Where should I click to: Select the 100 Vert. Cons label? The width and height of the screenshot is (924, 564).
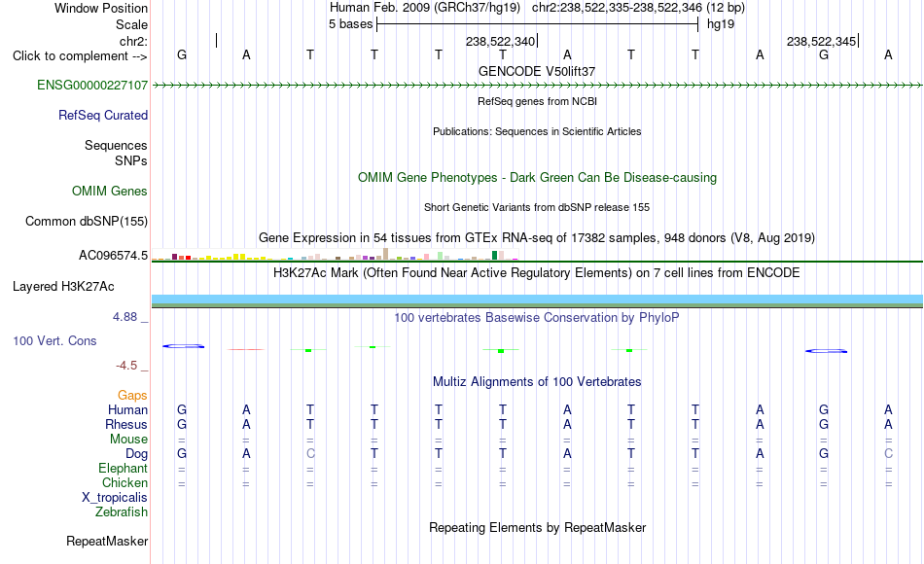[54, 340]
